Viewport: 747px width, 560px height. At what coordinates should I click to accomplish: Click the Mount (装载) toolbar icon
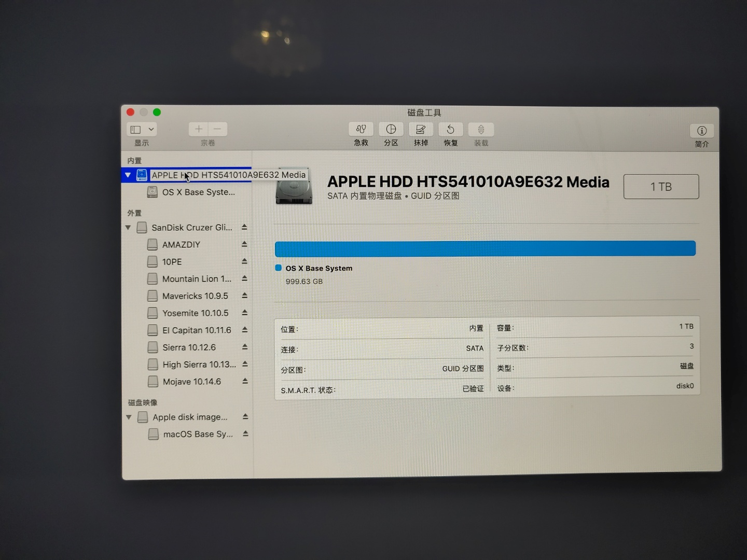point(481,129)
